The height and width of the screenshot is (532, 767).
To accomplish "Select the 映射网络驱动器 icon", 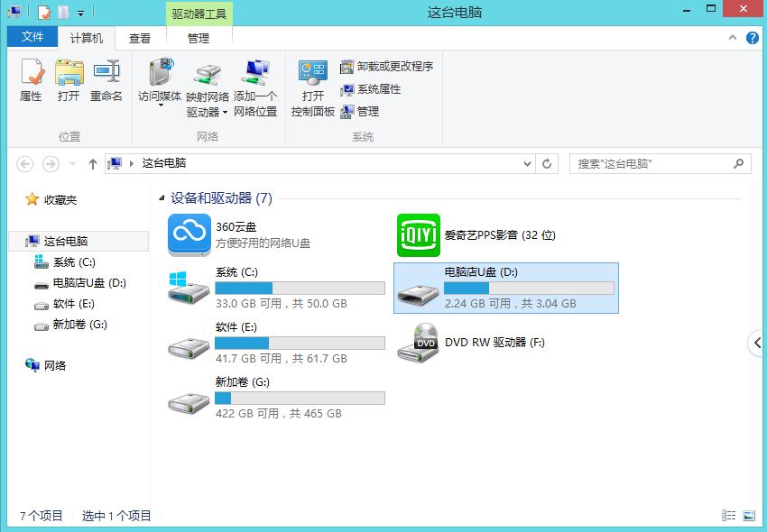I will pos(209,77).
